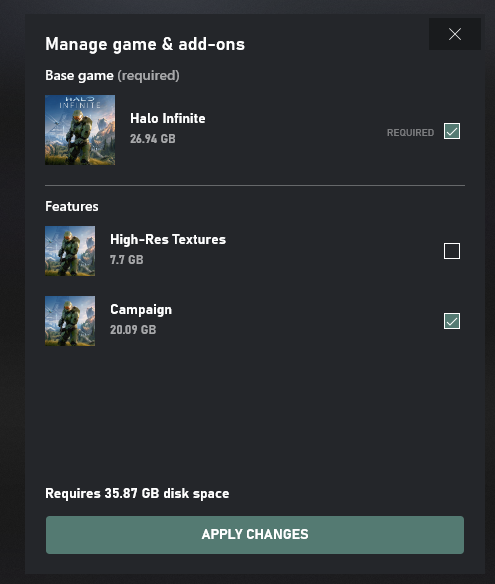This screenshot has height=584, width=495.
Task: Click the 26.94 GB base game size
Action: pyautogui.click(x=153, y=139)
